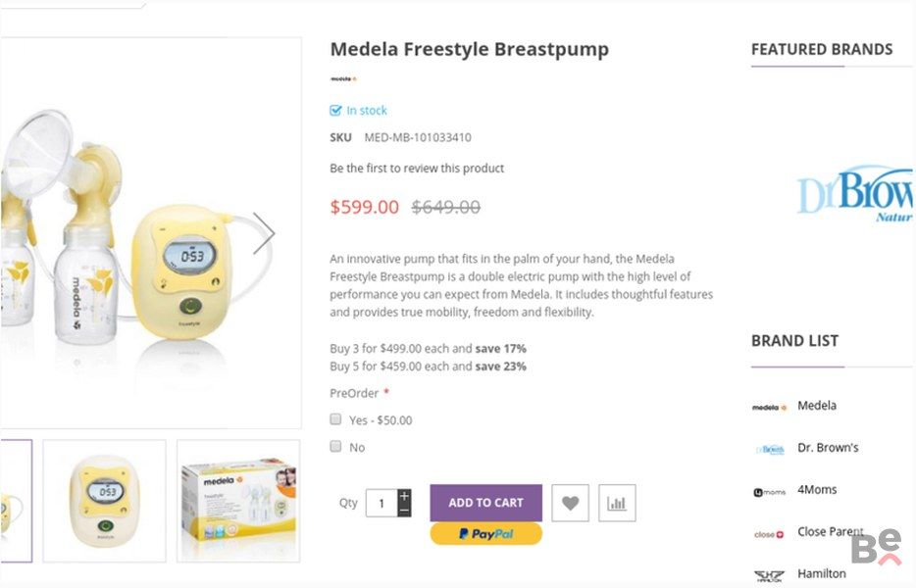Image resolution: width=916 pixels, height=588 pixels.
Task: Click the Hamilton logo icon in Brand List
Action: point(769,576)
